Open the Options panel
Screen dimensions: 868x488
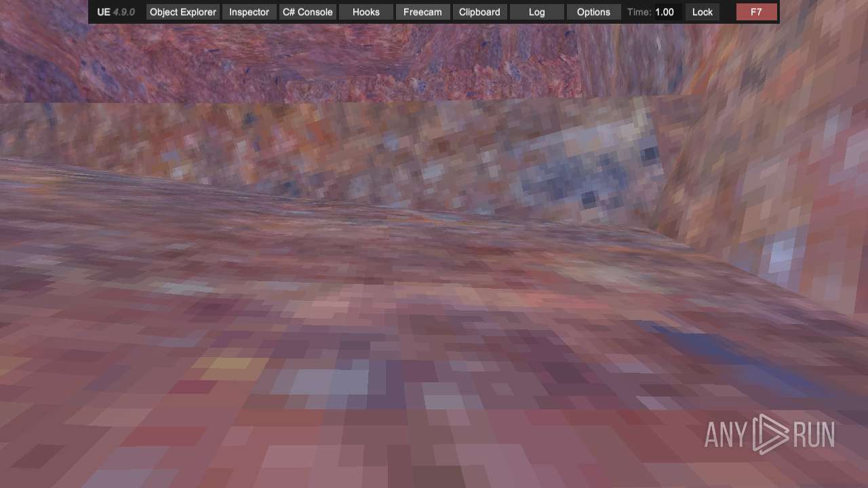click(x=593, y=12)
